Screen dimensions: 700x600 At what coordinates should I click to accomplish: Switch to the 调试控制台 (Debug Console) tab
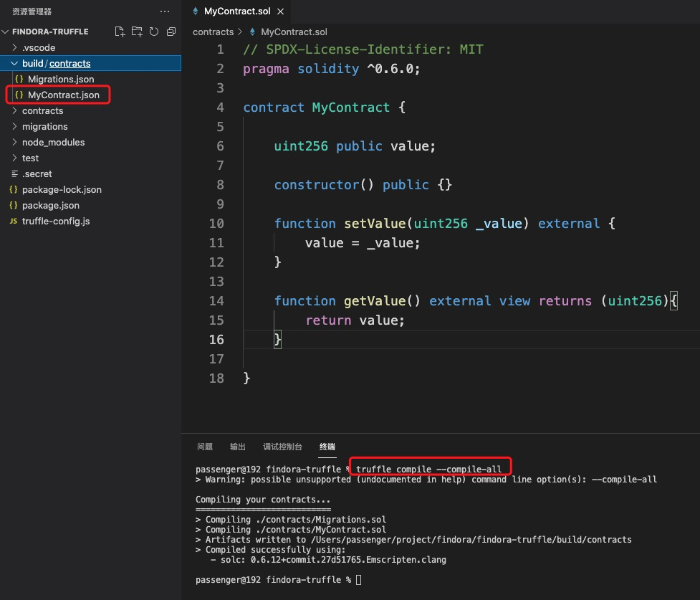click(282, 447)
